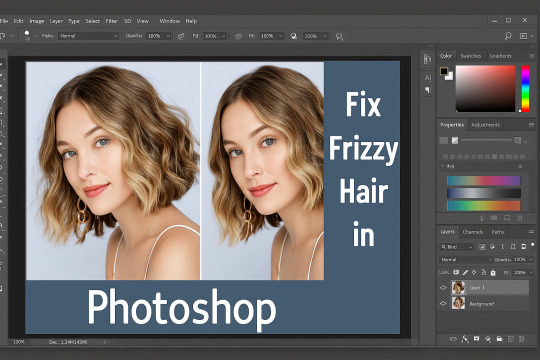Switch to the Swatches tab
This screenshot has height=360, width=540.
[x=470, y=56]
